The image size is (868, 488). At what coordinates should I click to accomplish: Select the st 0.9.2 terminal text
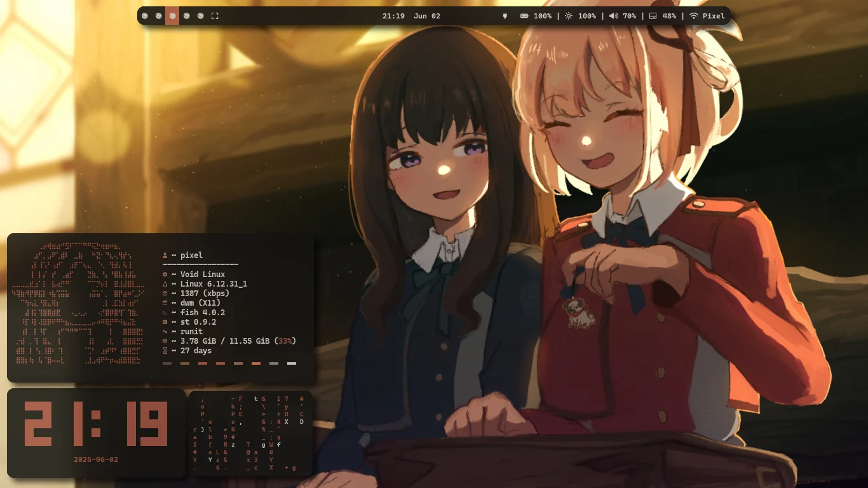tap(198, 322)
